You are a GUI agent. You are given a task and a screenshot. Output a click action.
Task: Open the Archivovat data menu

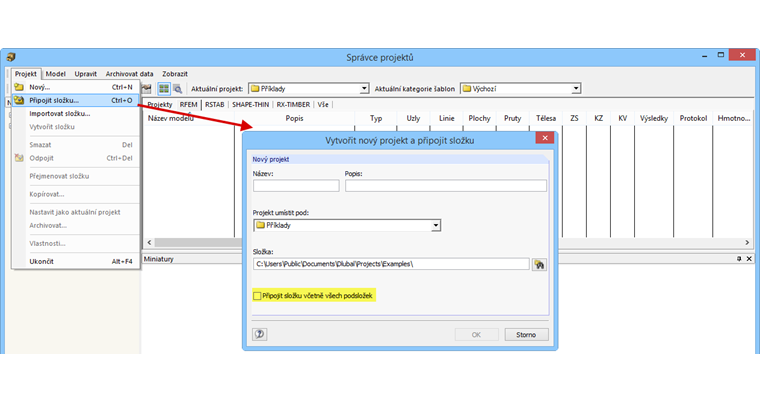[129, 74]
